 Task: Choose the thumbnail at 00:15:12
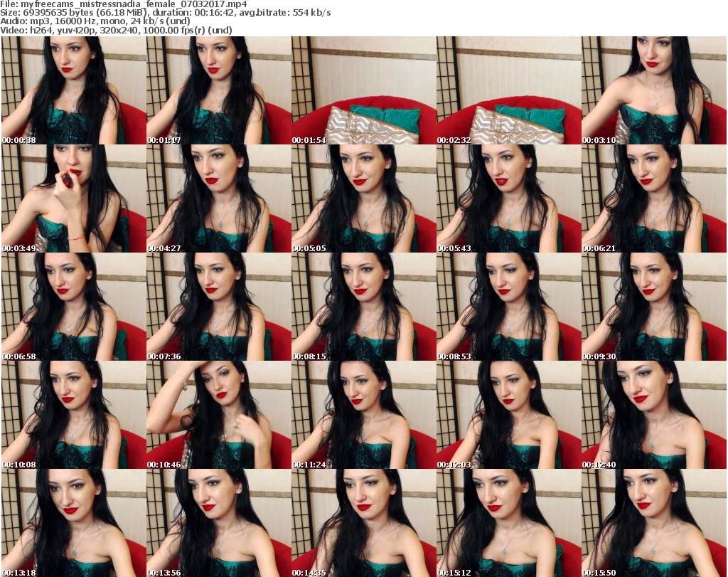509,523
